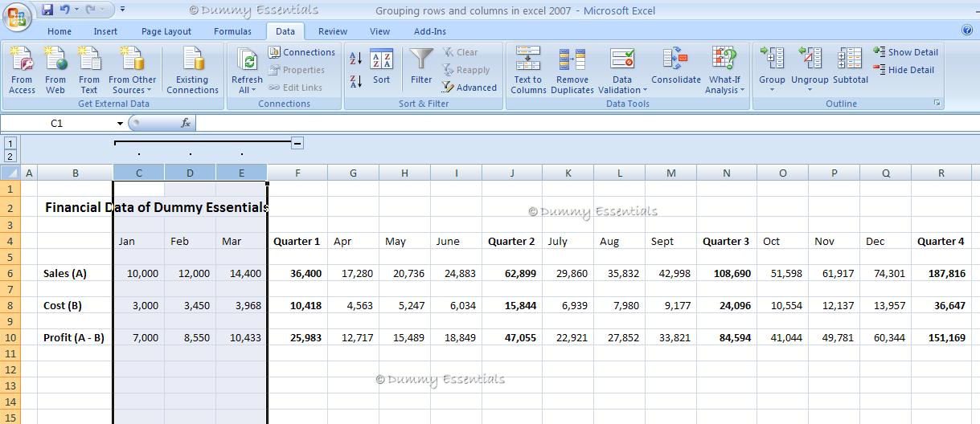Sort A to Z ascending
The height and width of the screenshot is (424, 980).
pos(356,59)
